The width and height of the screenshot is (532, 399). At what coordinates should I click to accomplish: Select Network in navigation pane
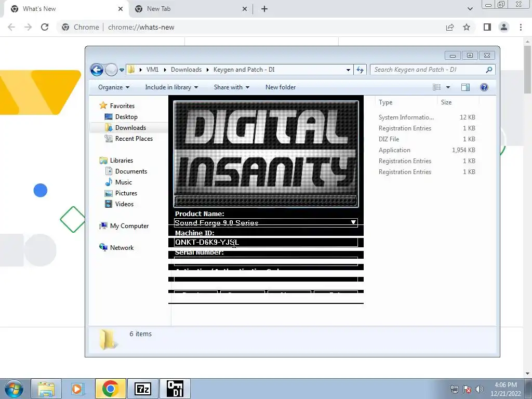point(122,248)
